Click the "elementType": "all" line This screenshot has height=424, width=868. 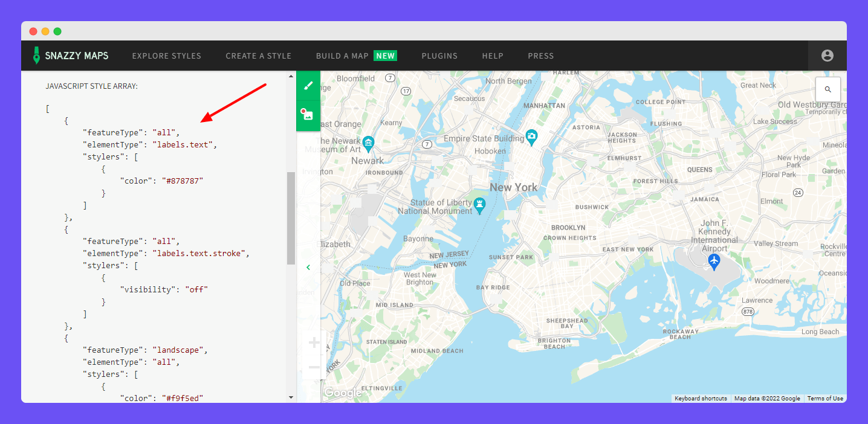[131, 362]
